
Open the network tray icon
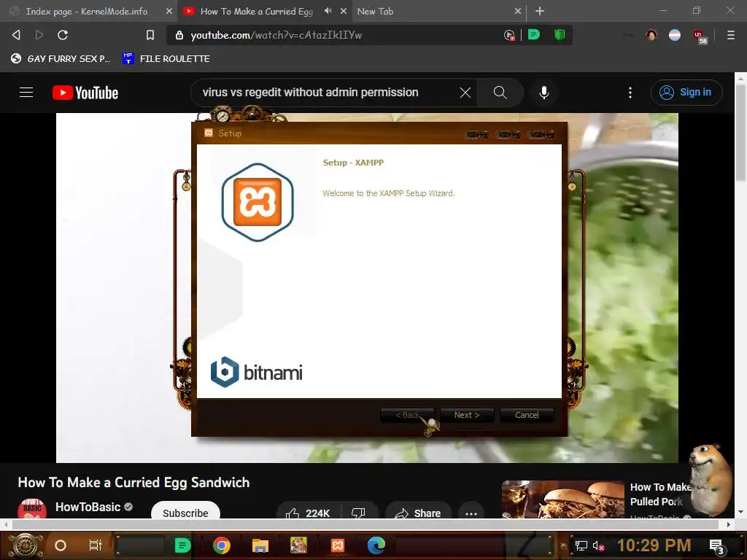click(581, 545)
